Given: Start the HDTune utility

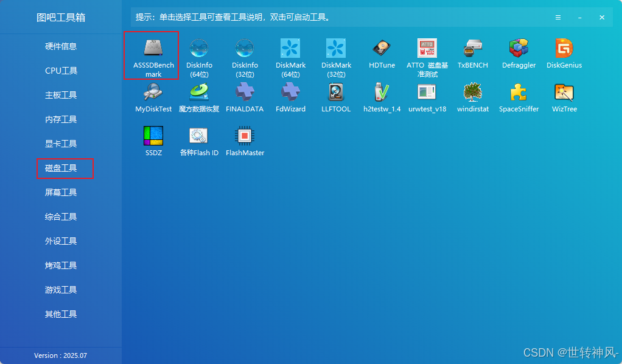Looking at the screenshot, I should (x=382, y=52).
